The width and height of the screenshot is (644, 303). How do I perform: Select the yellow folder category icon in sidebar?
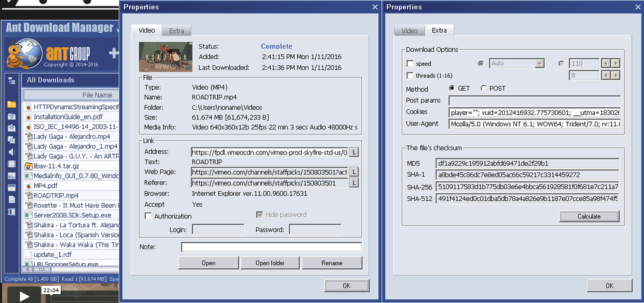(x=11, y=105)
